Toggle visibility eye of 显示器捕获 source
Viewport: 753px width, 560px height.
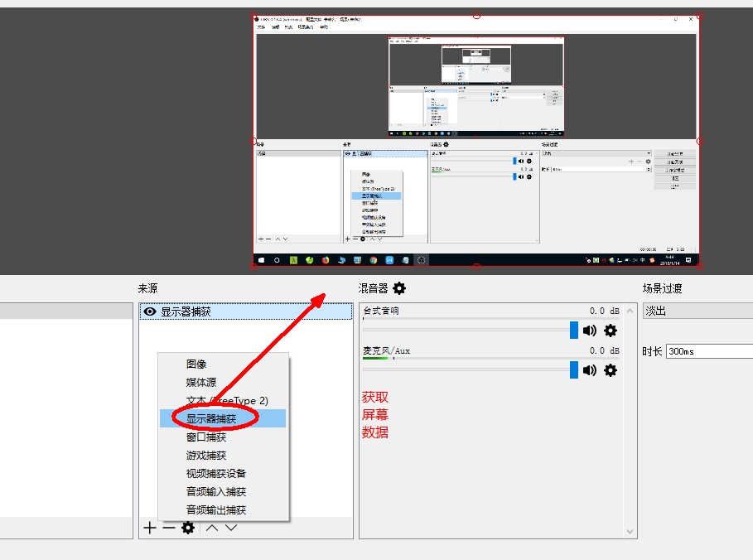pyautogui.click(x=150, y=312)
